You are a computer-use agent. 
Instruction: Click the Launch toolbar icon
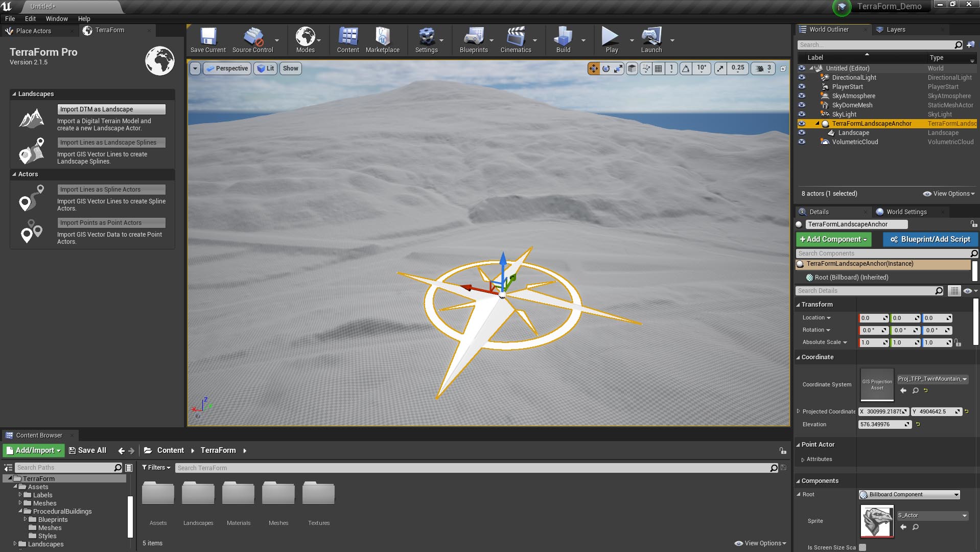coord(651,40)
